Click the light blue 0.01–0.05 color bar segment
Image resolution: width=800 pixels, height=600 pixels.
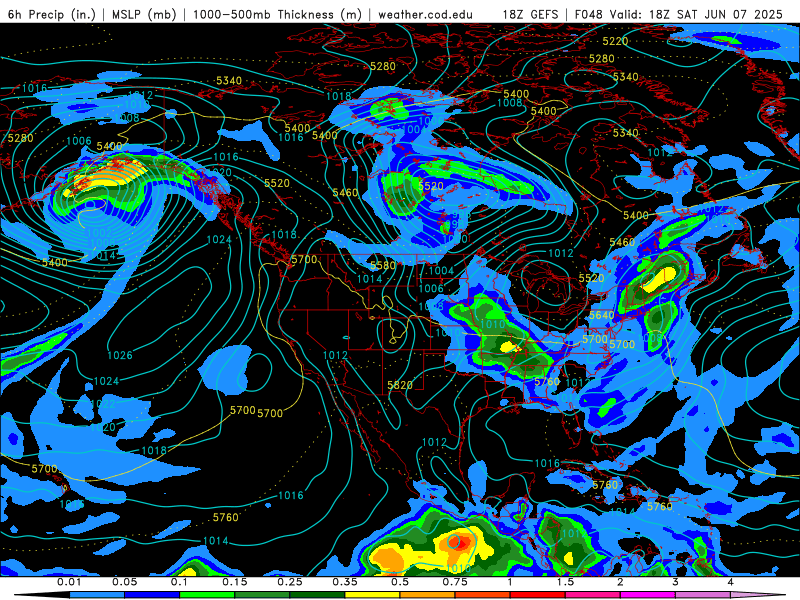pos(97,595)
